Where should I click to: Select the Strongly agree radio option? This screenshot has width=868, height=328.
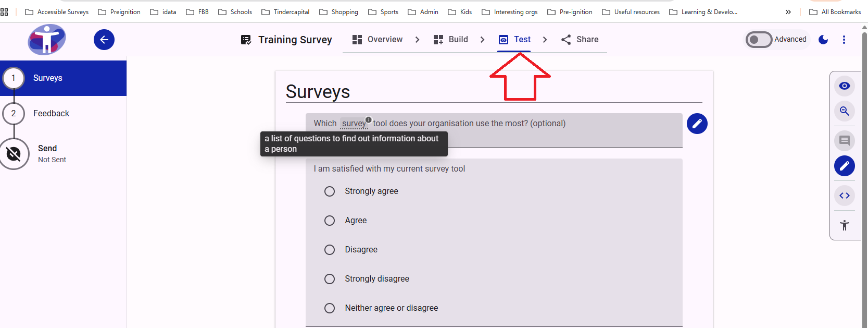(330, 191)
